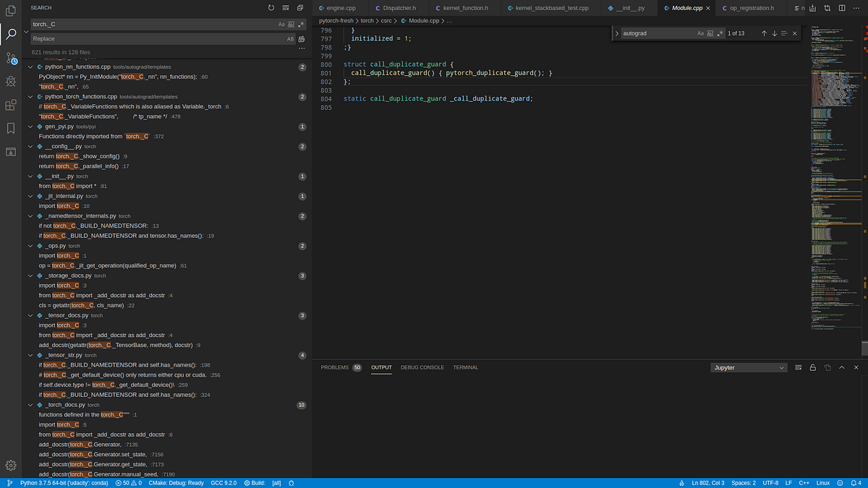This screenshot has width=868, height=488.
Task: Collapse all search results
Action: click(300, 7)
